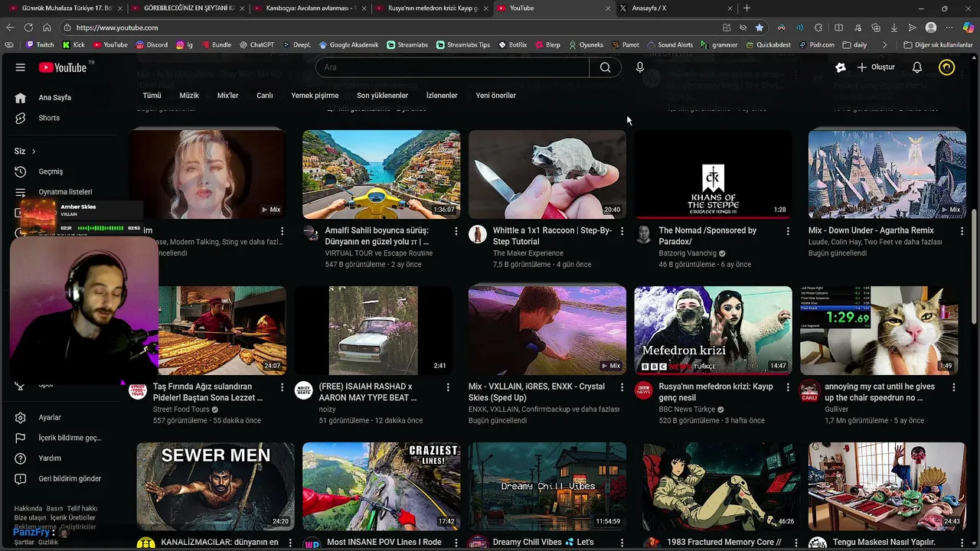Select the Son yüklenenler filter chip
This screenshot has height=551, width=980.
point(382,96)
